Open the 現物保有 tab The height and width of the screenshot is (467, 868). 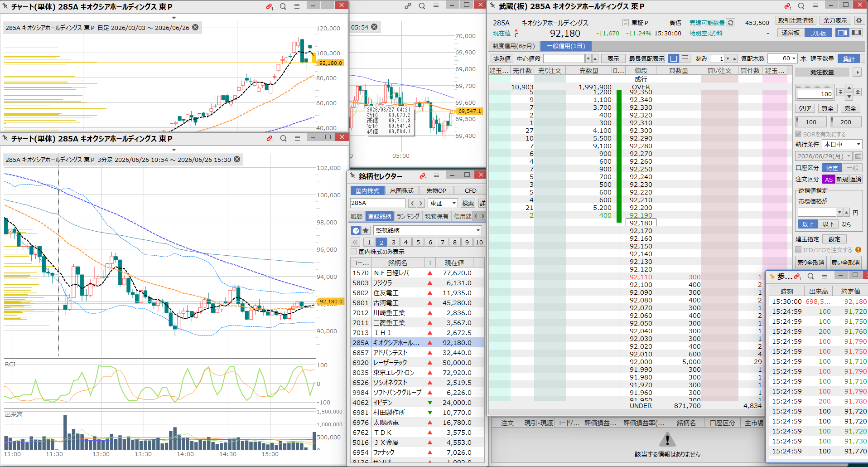click(x=437, y=216)
